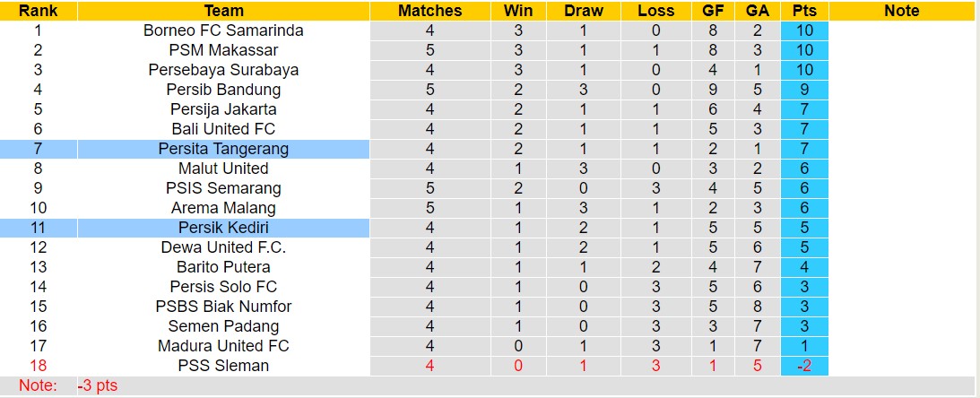
Task: Click the Borneo FC Samarinda team name
Action: 223,30
